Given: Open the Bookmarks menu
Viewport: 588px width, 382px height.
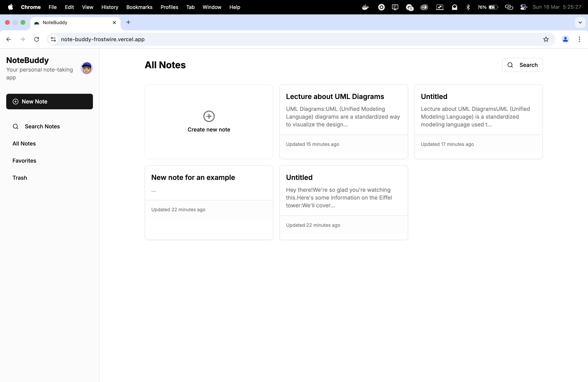Looking at the screenshot, I should tap(139, 7).
